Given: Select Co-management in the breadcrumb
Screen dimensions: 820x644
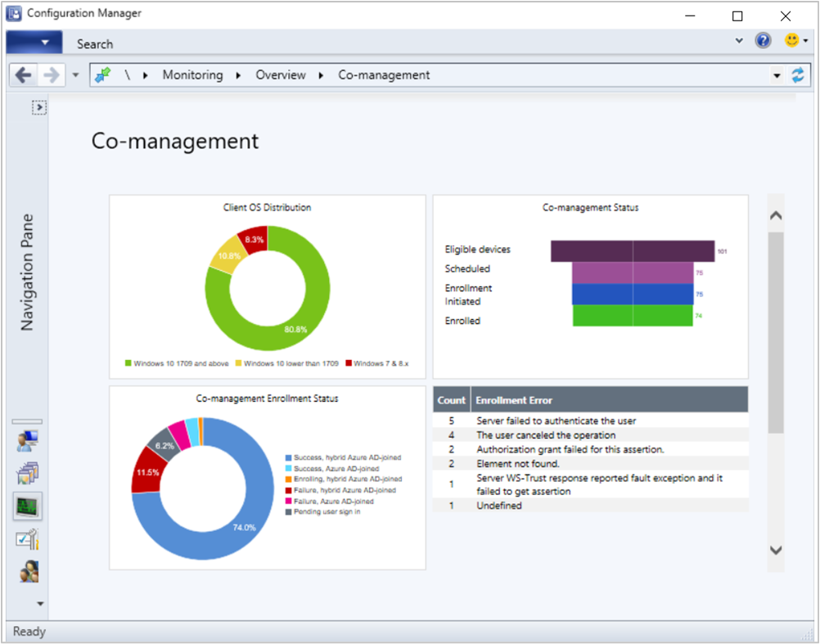Looking at the screenshot, I should pos(383,74).
